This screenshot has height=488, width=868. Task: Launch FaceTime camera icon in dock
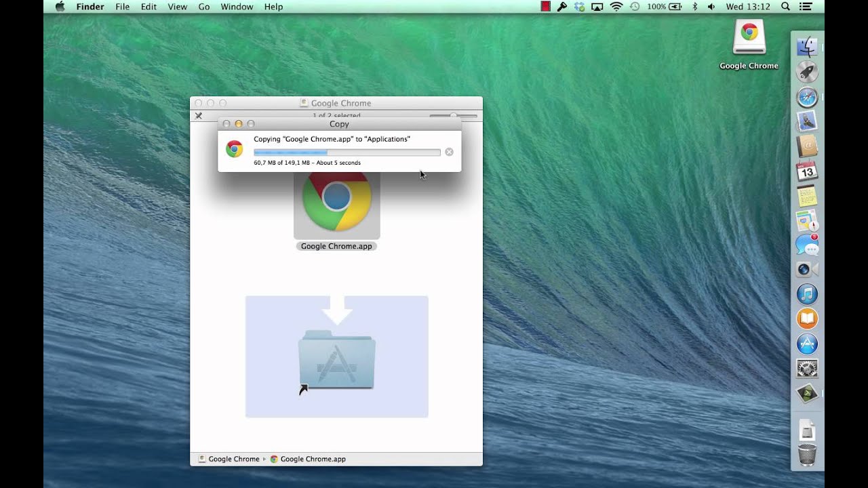point(807,269)
